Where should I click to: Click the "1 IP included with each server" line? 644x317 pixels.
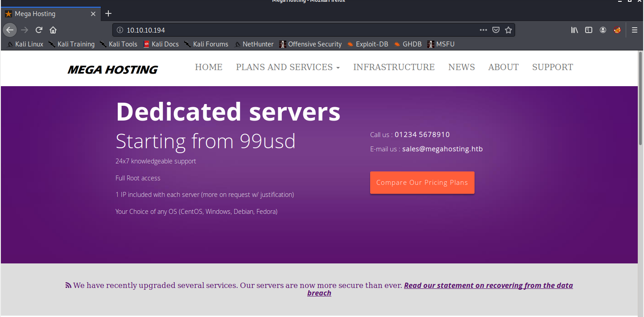[205, 195]
